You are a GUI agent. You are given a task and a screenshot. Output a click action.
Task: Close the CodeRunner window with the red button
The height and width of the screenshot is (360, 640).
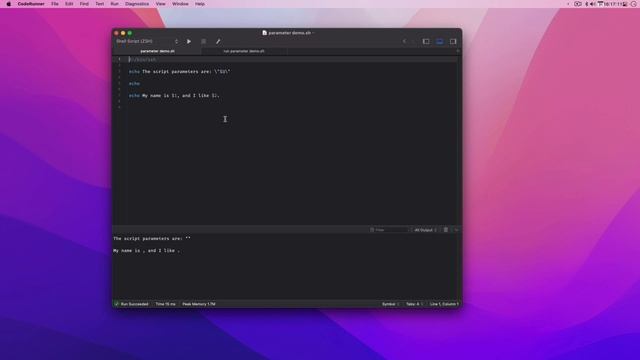(x=117, y=33)
